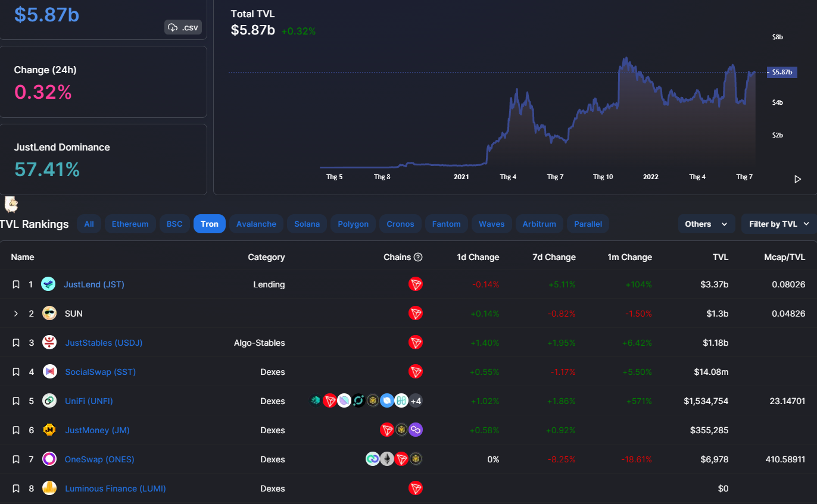Sort by the 7d Change column header
817x504 pixels.
pos(554,257)
